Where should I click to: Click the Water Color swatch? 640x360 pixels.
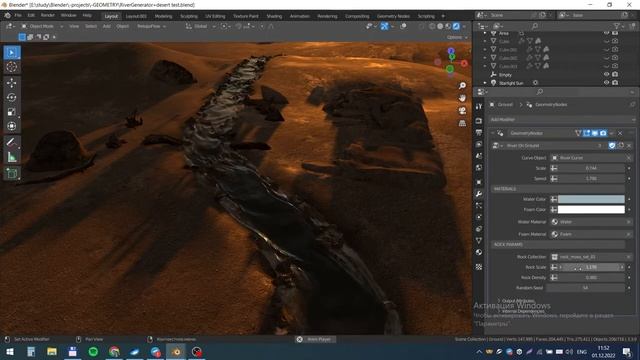(x=591, y=199)
